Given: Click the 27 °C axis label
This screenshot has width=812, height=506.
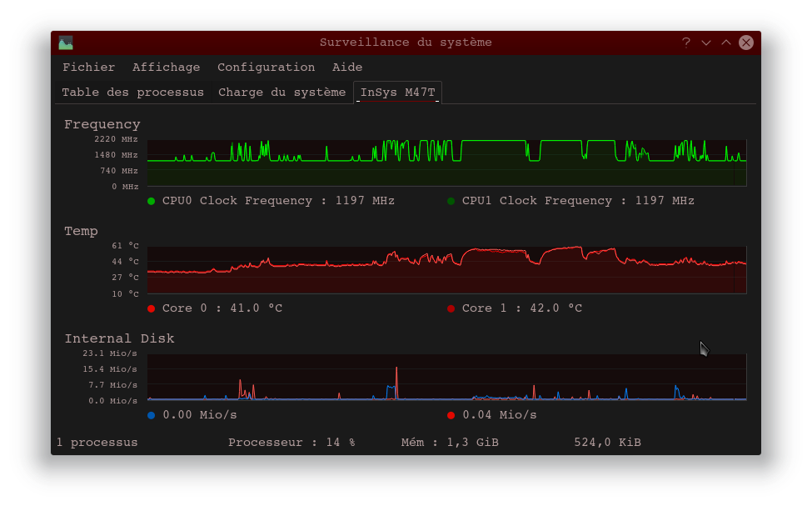Looking at the screenshot, I should pos(125,278).
